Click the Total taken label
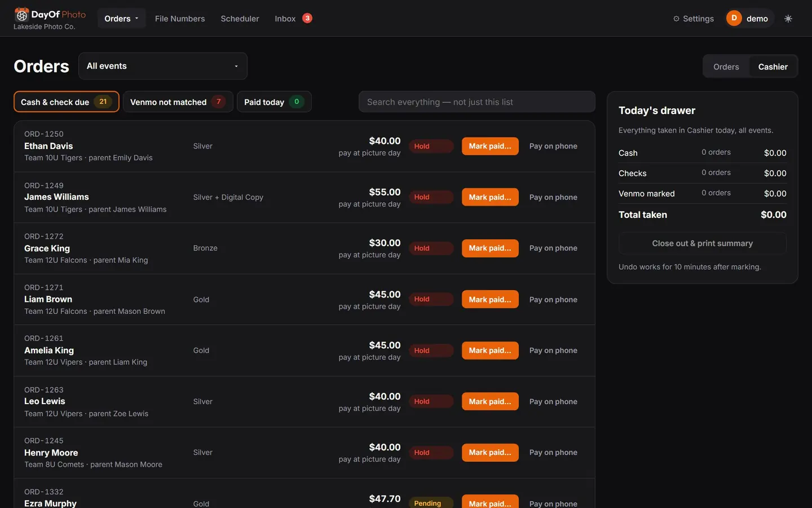Viewport: 812px width, 508px height. coord(643,214)
